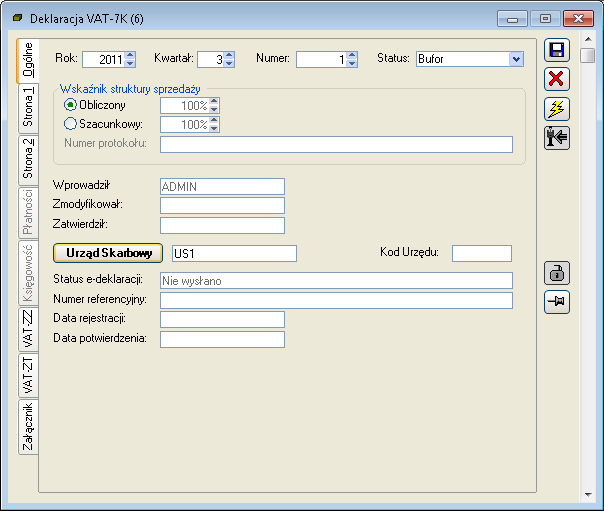Click the Numer protokołu field
Viewport: 604px width, 511px height.
(336, 144)
